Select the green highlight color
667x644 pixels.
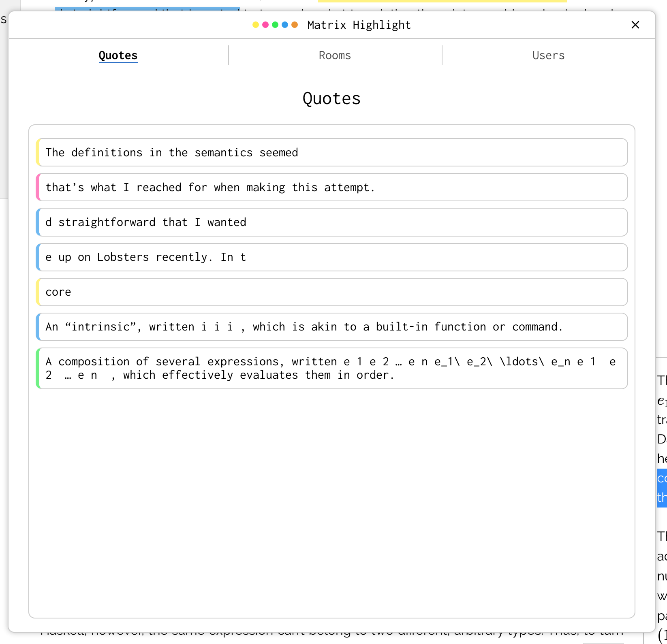[x=275, y=24]
